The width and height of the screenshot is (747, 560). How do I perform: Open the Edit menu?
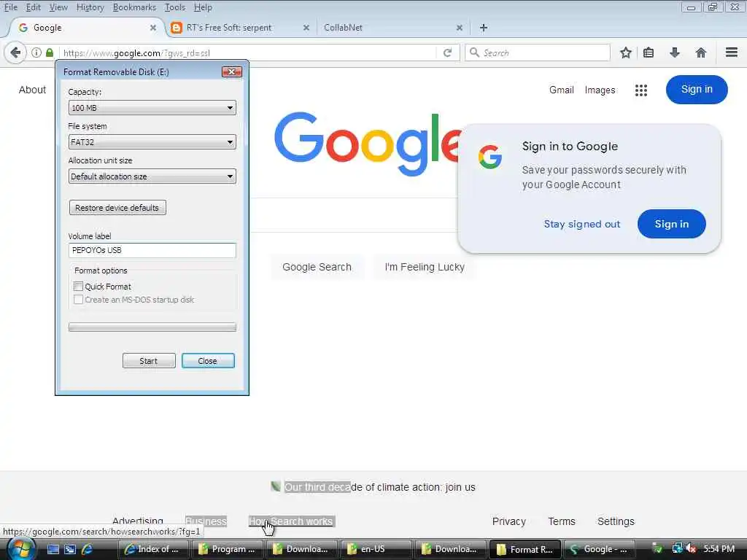34,7
